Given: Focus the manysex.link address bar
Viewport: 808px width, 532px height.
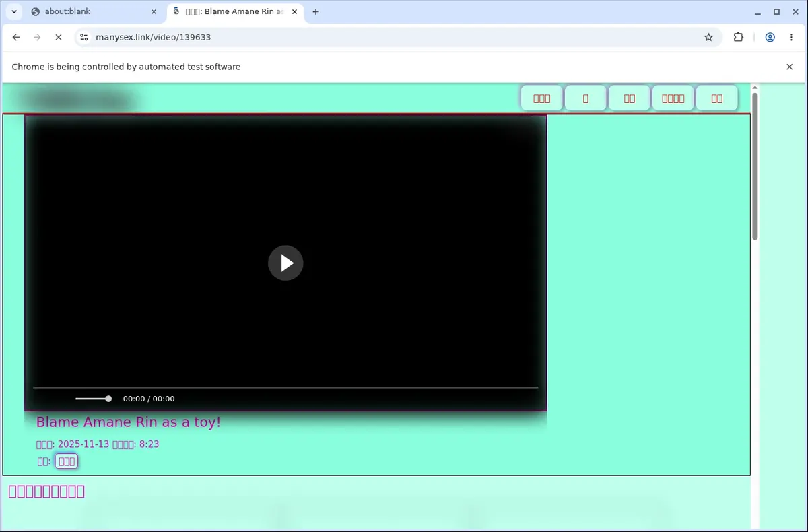Looking at the screenshot, I should click(x=397, y=37).
